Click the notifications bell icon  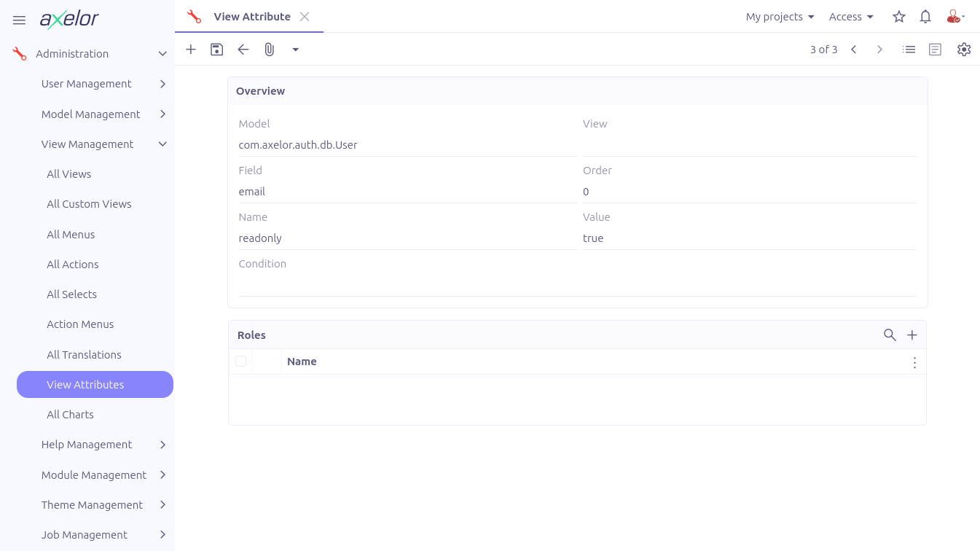coord(925,17)
